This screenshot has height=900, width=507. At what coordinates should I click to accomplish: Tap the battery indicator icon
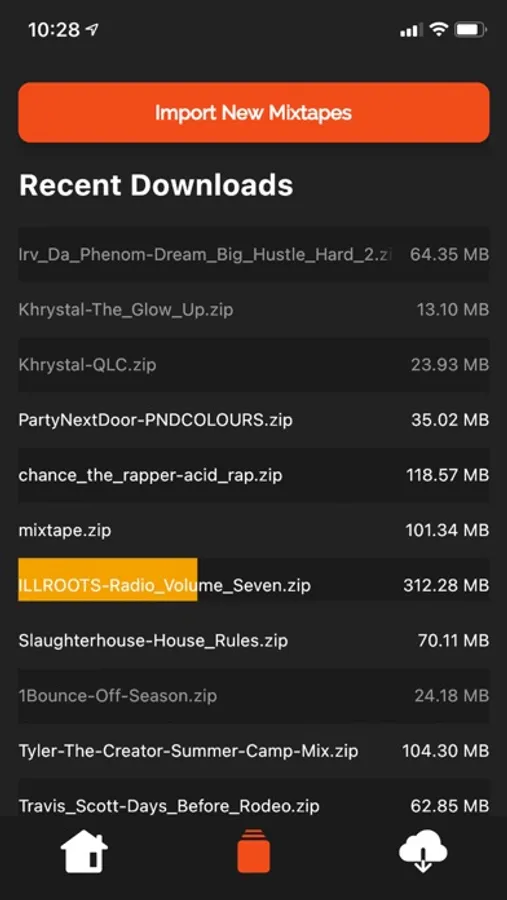471,30
